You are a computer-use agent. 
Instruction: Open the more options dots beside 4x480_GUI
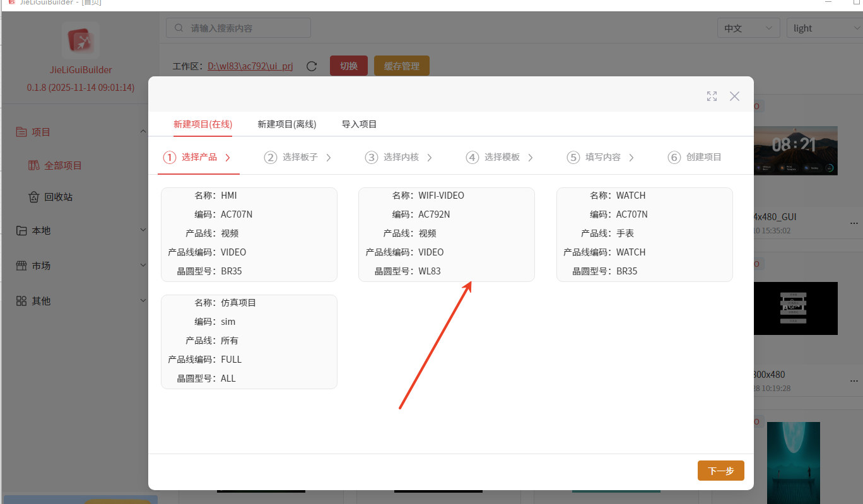click(854, 223)
